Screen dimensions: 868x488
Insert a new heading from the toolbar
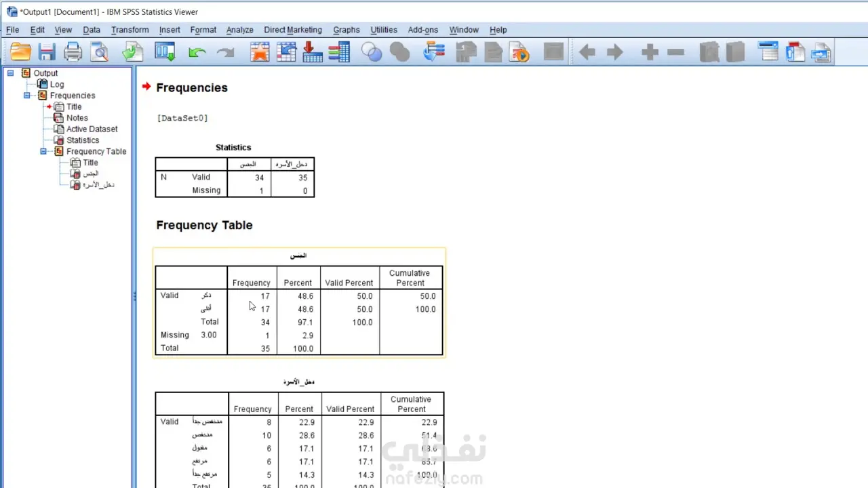(x=768, y=52)
